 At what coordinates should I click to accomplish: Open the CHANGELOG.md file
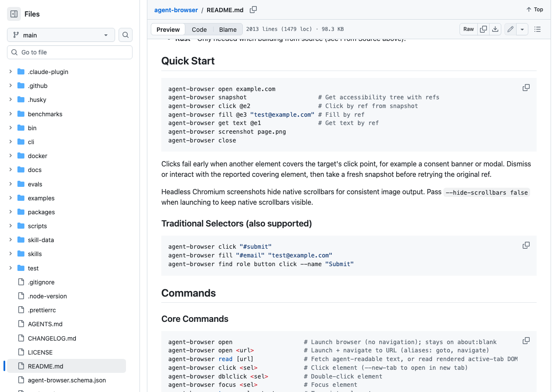(x=52, y=338)
